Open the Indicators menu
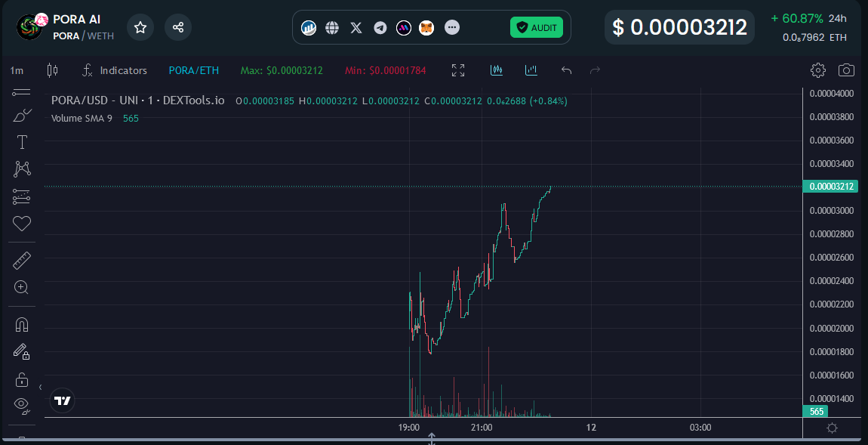This screenshot has width=868, height=445. coord(115,70)
